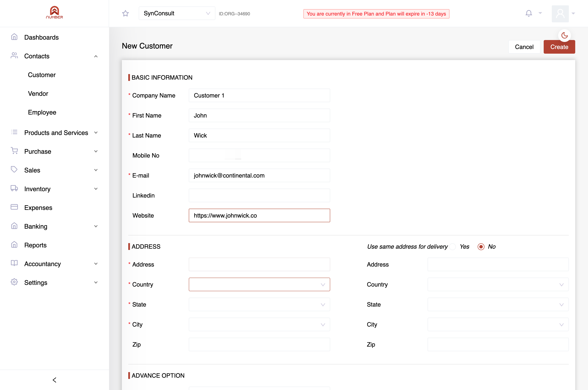
Task: Click the Expenses card icon
Action: point(14,207)
